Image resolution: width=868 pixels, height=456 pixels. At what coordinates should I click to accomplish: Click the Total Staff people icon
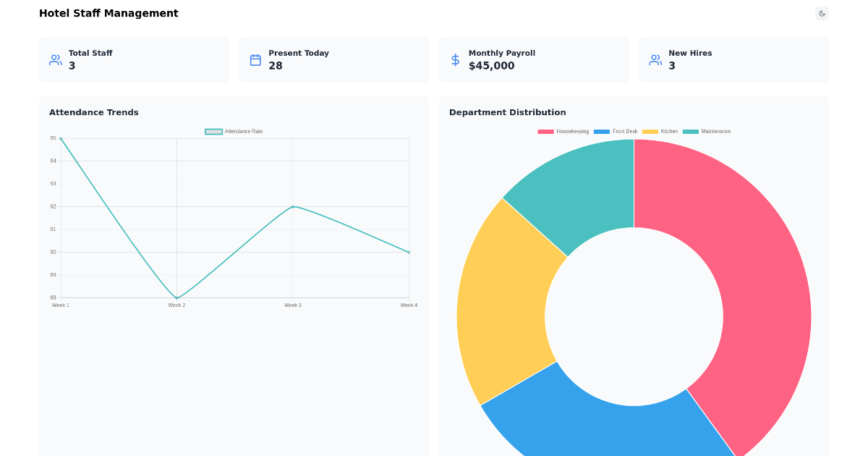pos(55,60)
